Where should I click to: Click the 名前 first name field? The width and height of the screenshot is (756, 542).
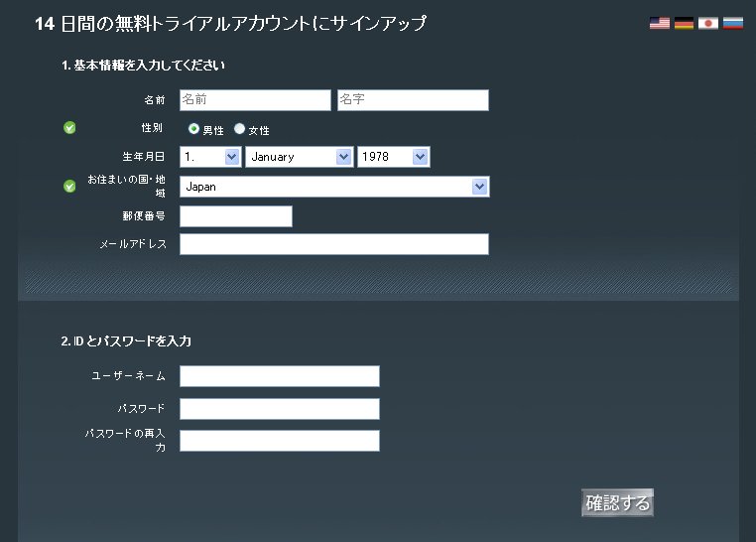(255, 100)
